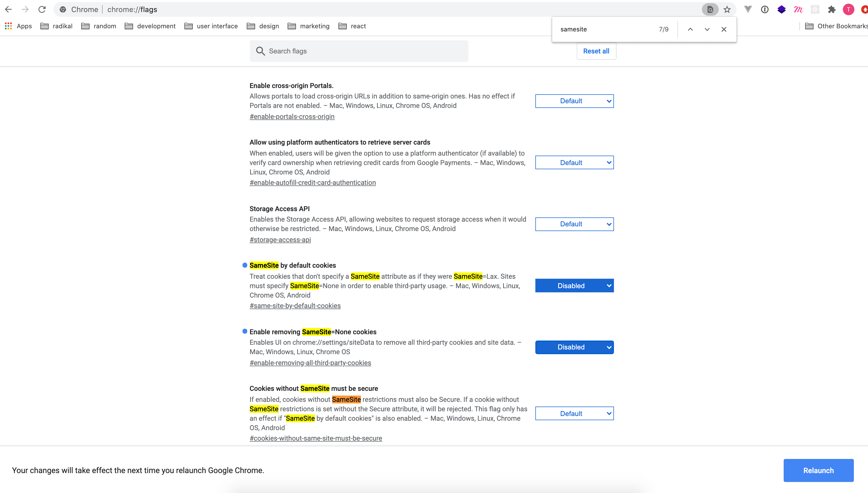
Task: Focus the Search flags field
Action: 359,51
